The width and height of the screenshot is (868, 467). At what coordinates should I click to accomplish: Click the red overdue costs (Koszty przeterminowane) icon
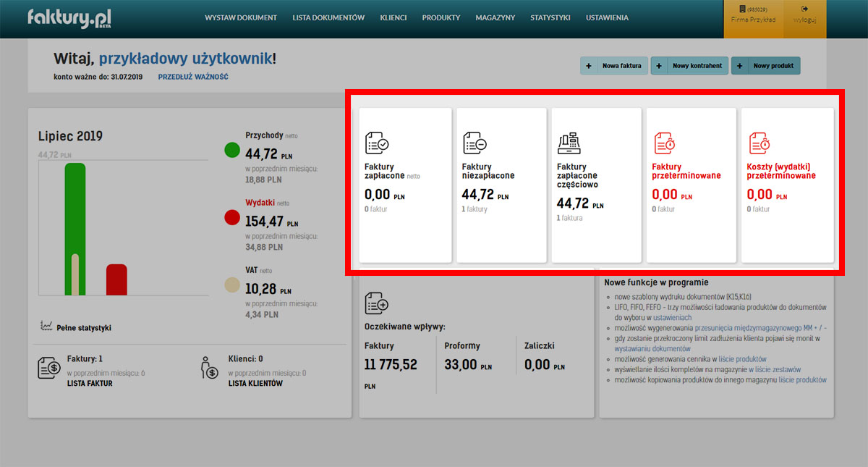pos(759,143)
